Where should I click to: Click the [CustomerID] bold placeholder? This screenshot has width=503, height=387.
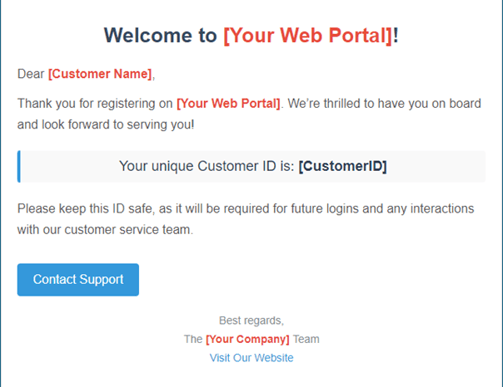click(343, 166)
